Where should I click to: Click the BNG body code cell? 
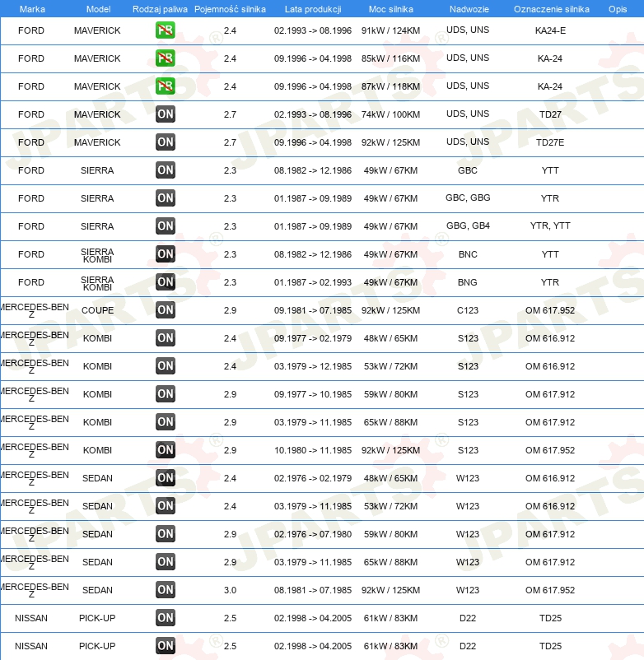[x=468, y=282]
